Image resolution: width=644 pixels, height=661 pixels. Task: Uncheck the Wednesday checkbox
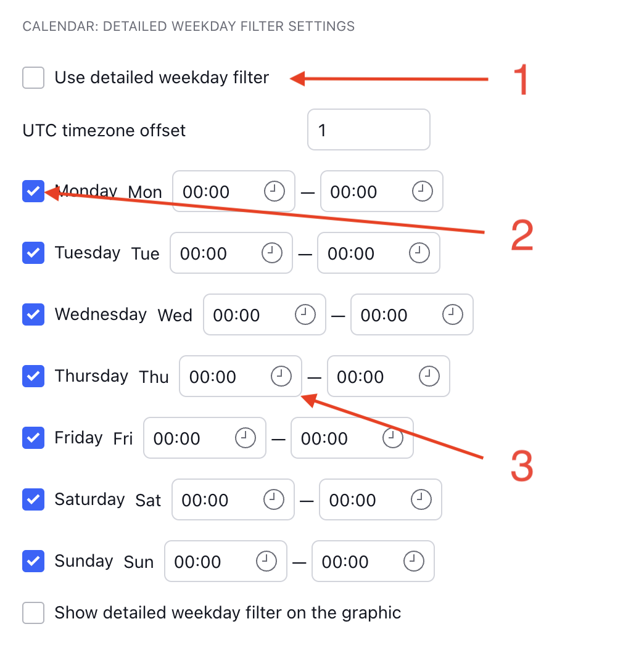click(33, 314)
